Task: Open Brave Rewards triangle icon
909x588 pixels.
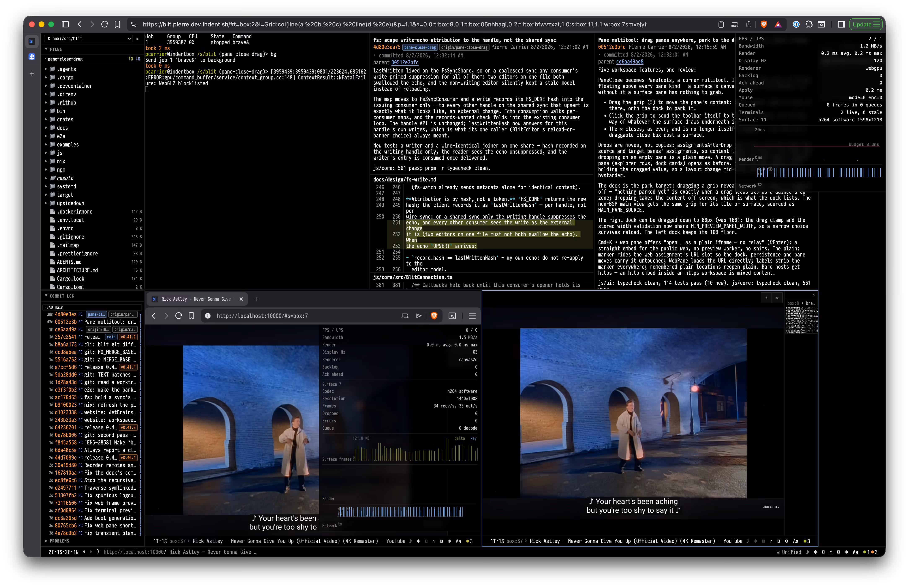Action: 778,25
